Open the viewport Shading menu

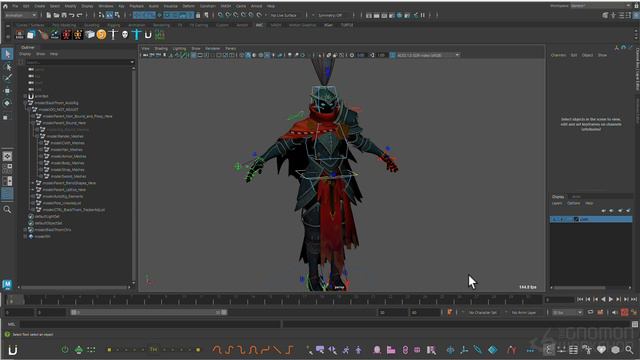point(161,49)
